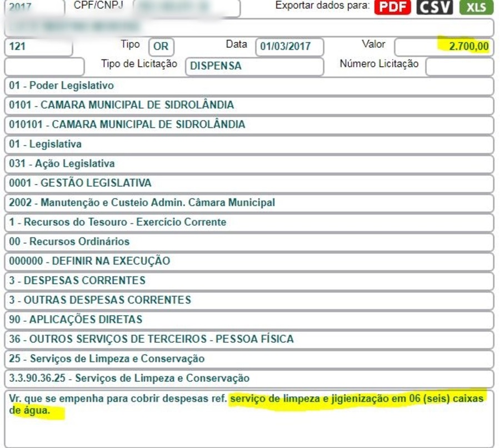Select the Tipo field showing OR

point(161,47)
